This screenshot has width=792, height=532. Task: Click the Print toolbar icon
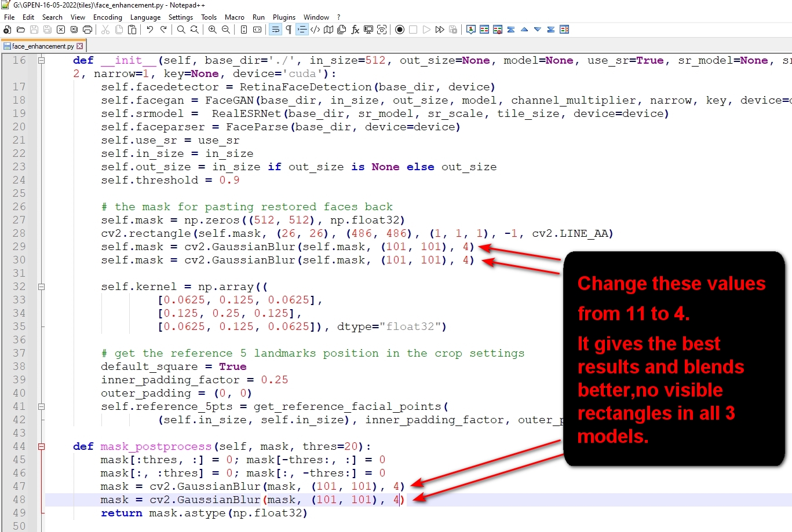[x=87, y=29]
